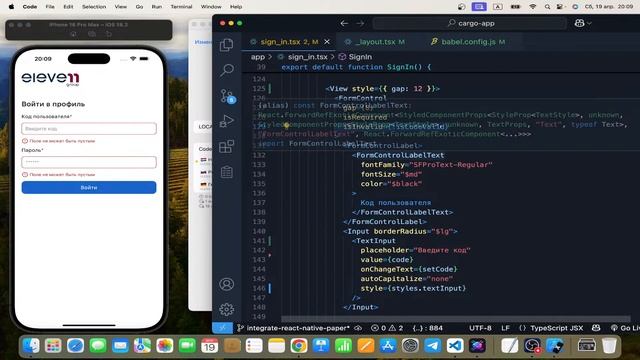Open the App Store from the Dock
This screenshot has width=640, height=360.
388,346
